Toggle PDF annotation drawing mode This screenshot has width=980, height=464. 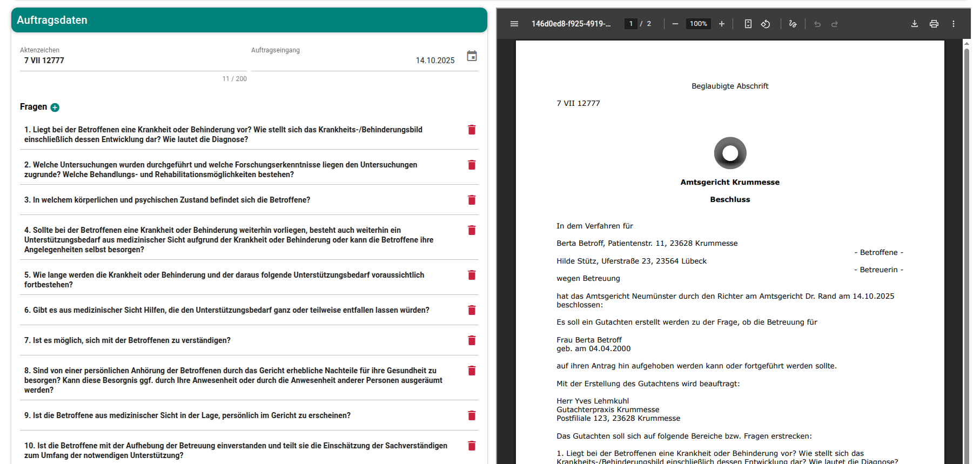pyautogui.click(x=793, y=24)
